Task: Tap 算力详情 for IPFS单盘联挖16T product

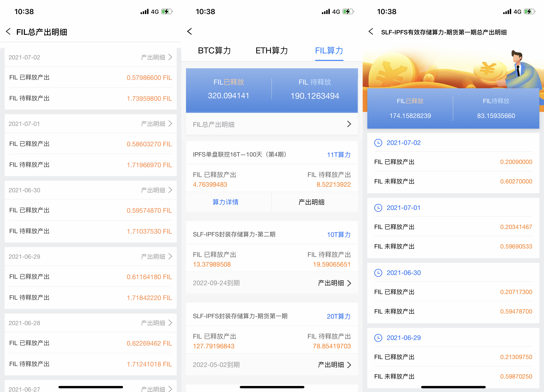Action: (x=226, y=202)
